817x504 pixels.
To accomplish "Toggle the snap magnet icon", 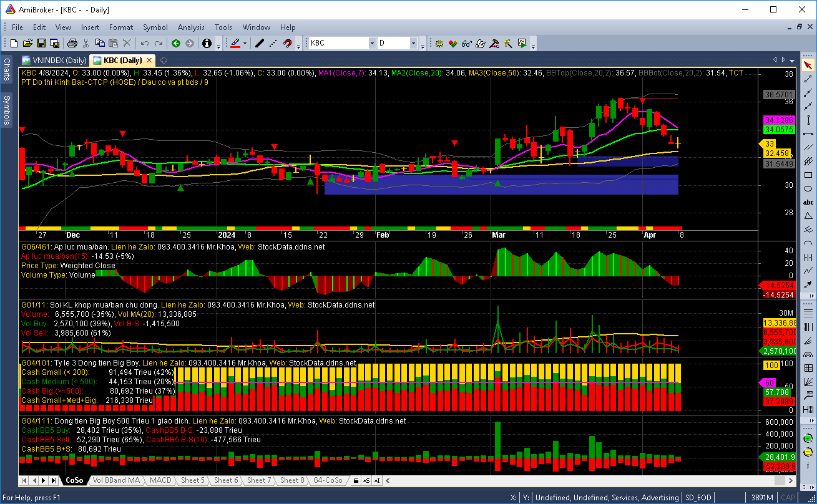I will pos(288,43).
